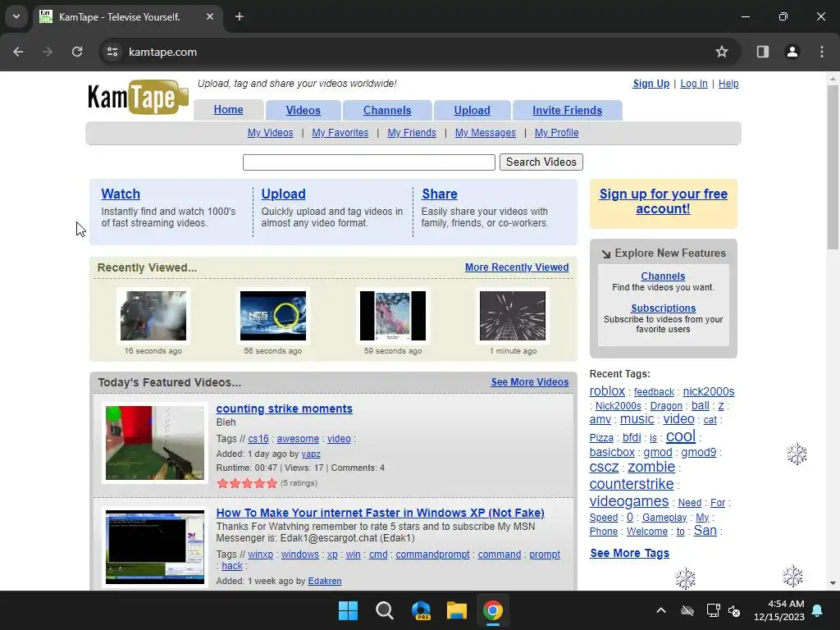Open a new browser tab
840x630 pixels.
[x=240, y=16]
